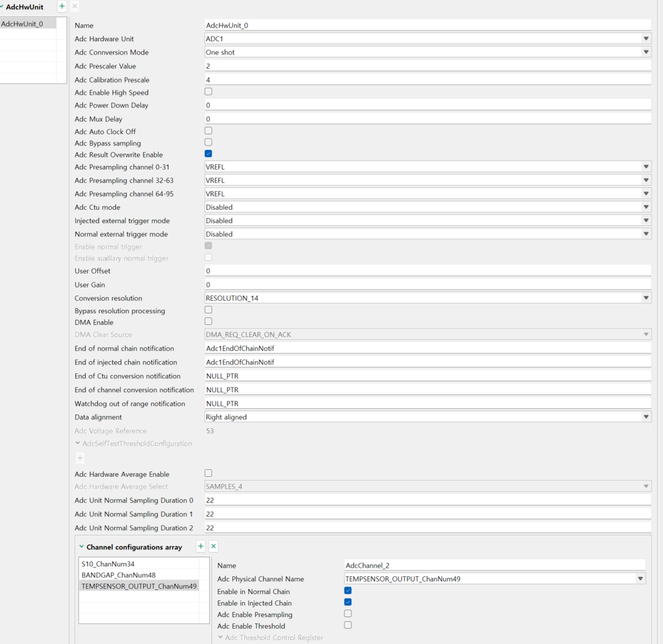The image size is (663, 644).
Task: Toggle Adc Enable High Speed checkbox
Action: [x=208, y=92]
